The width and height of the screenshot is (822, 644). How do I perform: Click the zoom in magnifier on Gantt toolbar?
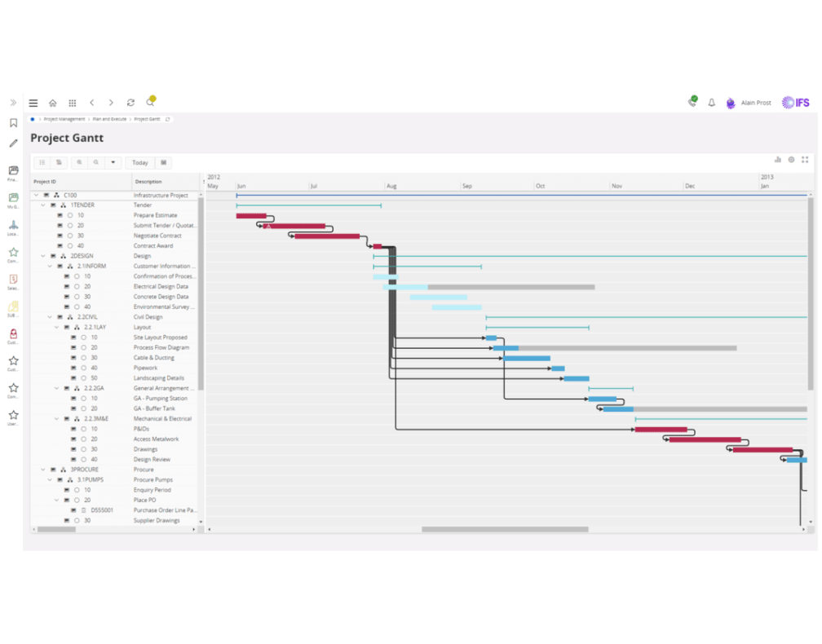click(x=79, y=162)
